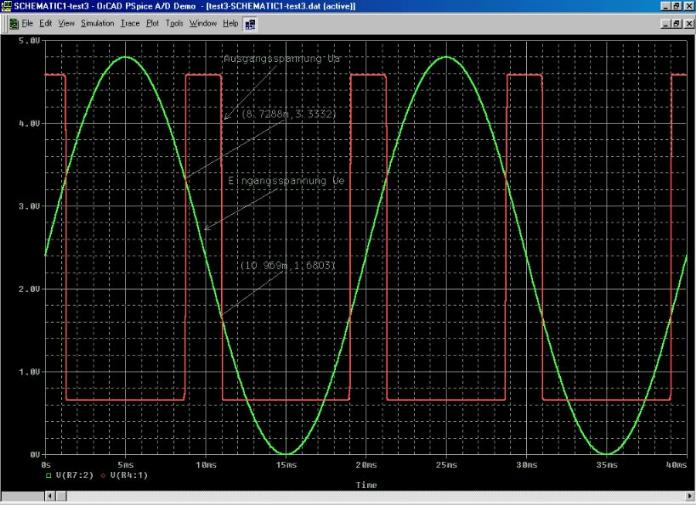The image size is (696, 505).
Task: Open the Window menu
Action: [203, 24]
